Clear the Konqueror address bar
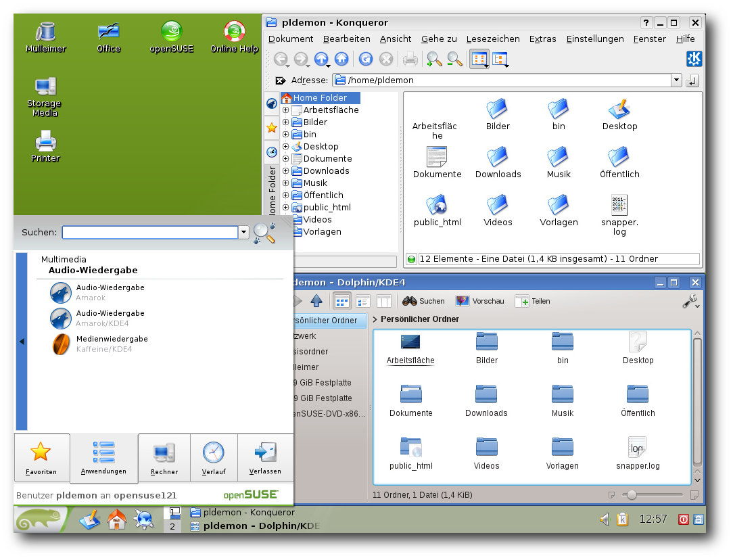This screenshot has width=733, height=560. point(280,80)
